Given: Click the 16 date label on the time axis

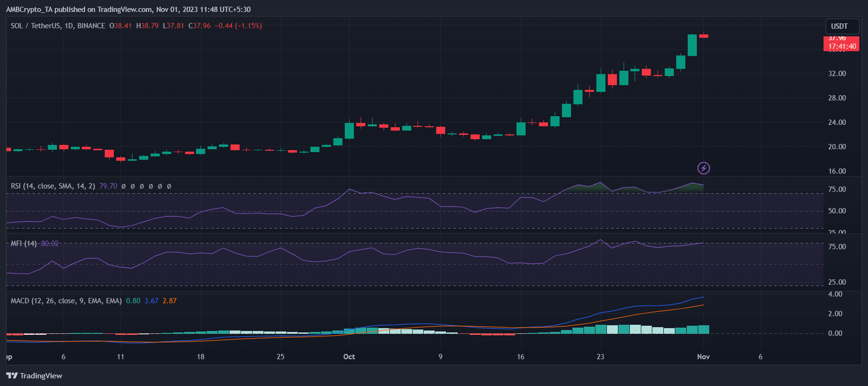Looking at the screenshot, I should [x=520, y=357].
